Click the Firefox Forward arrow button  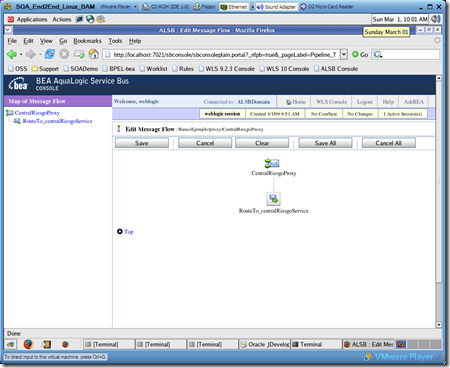coord(30,54)
